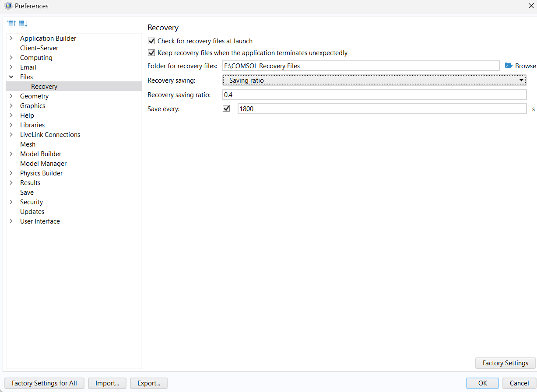Select Updates in the preferences tree
Screen dimensions: 537x392
coord(32,212)
